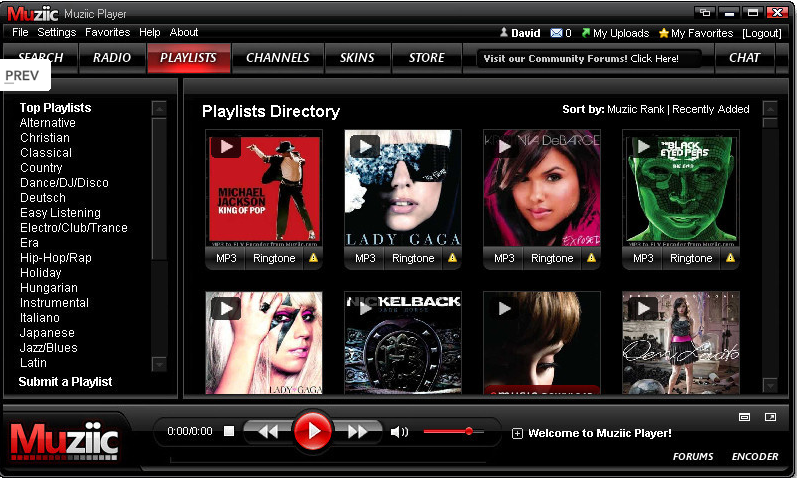This screenshot has height=478, width=797.
Task: Click Submit a Playlist
Action: (65, 382)
